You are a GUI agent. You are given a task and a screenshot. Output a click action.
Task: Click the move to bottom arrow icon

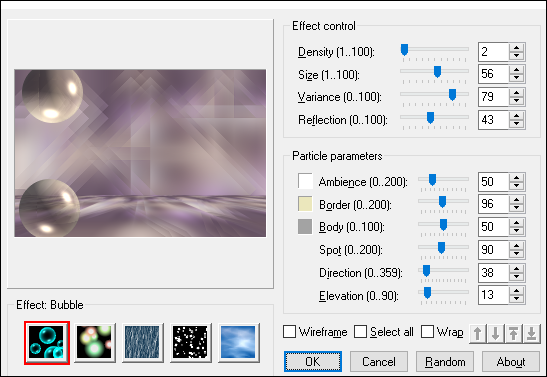[x=532, y=333]
